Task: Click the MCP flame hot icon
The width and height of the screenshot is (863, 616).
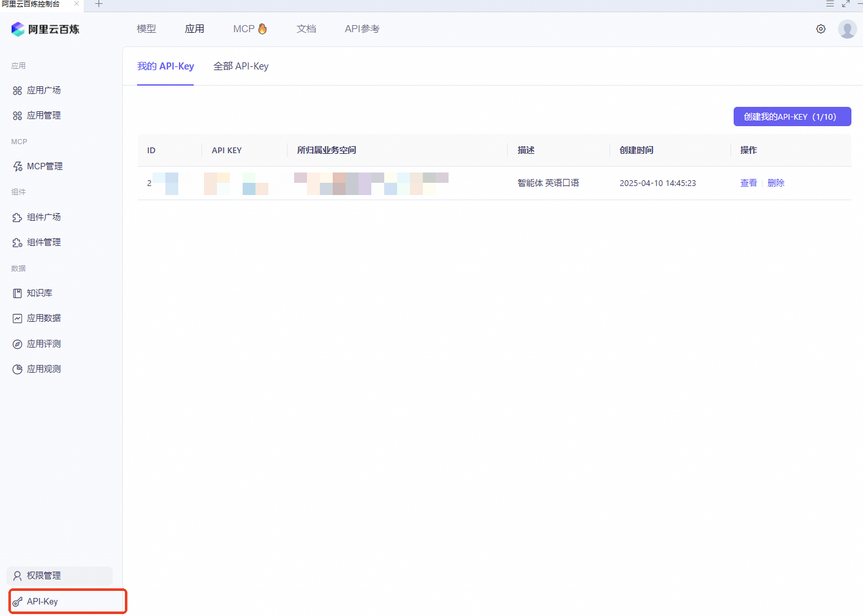Action: click(x=263, y=28)
